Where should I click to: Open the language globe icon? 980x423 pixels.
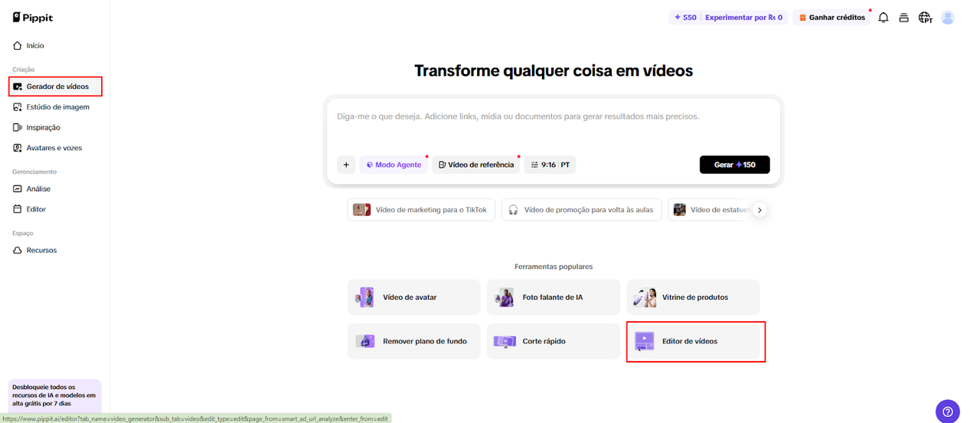925,18
